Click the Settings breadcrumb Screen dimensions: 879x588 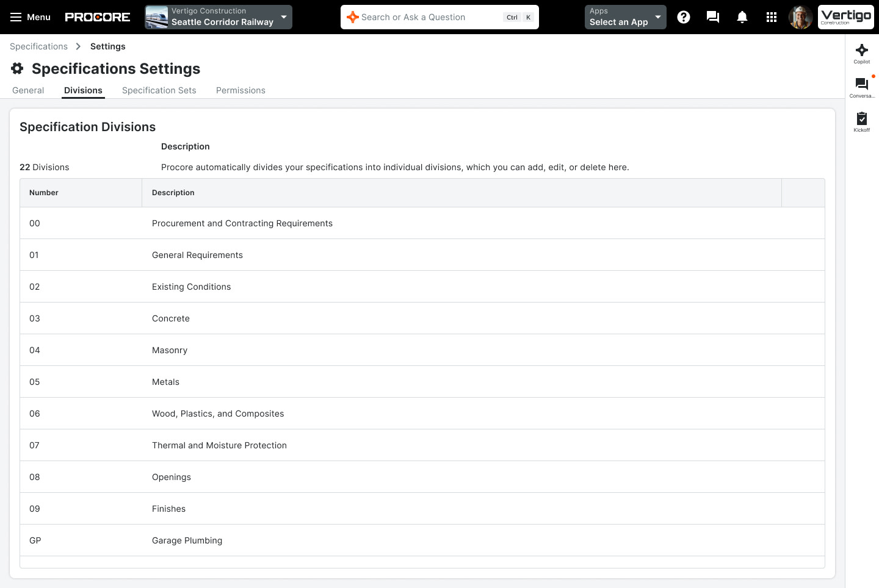click(108, 46)
